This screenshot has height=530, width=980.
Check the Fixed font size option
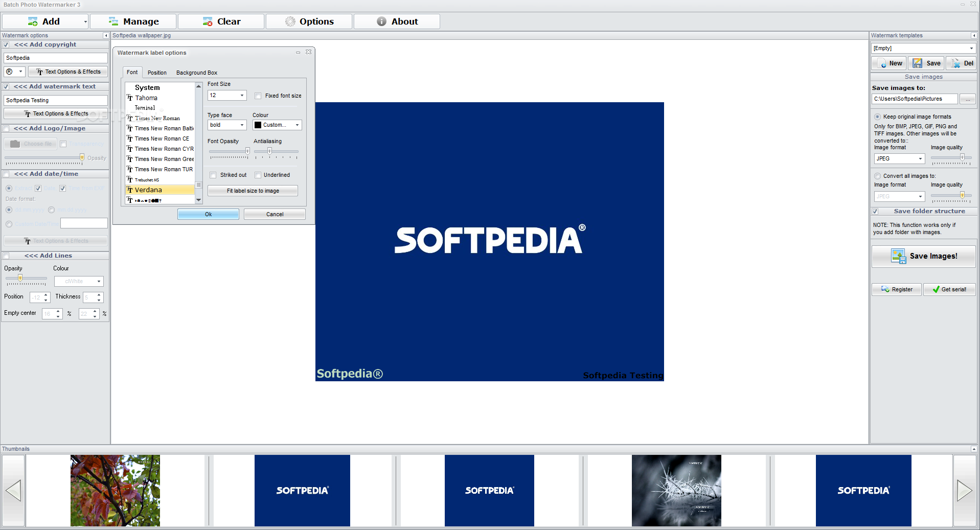click(x=258, y=96)
